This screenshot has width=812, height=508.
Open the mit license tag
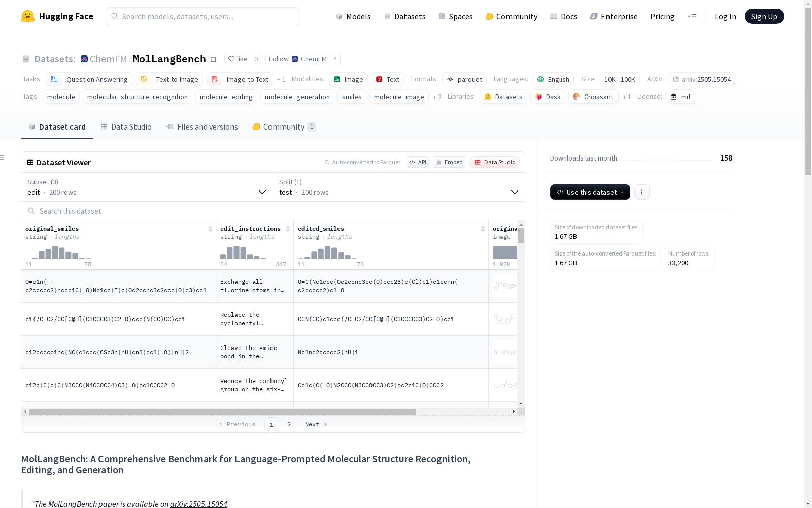point(681,97)
